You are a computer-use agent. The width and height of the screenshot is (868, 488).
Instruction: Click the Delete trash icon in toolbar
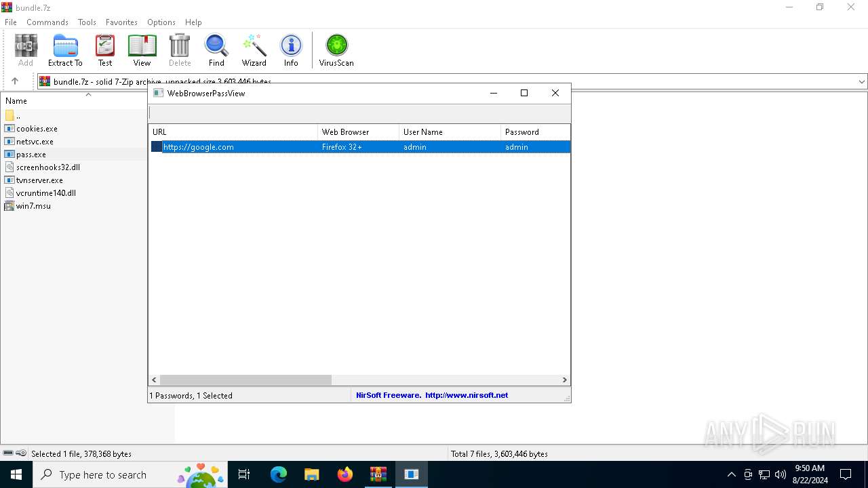coord(180,51)
